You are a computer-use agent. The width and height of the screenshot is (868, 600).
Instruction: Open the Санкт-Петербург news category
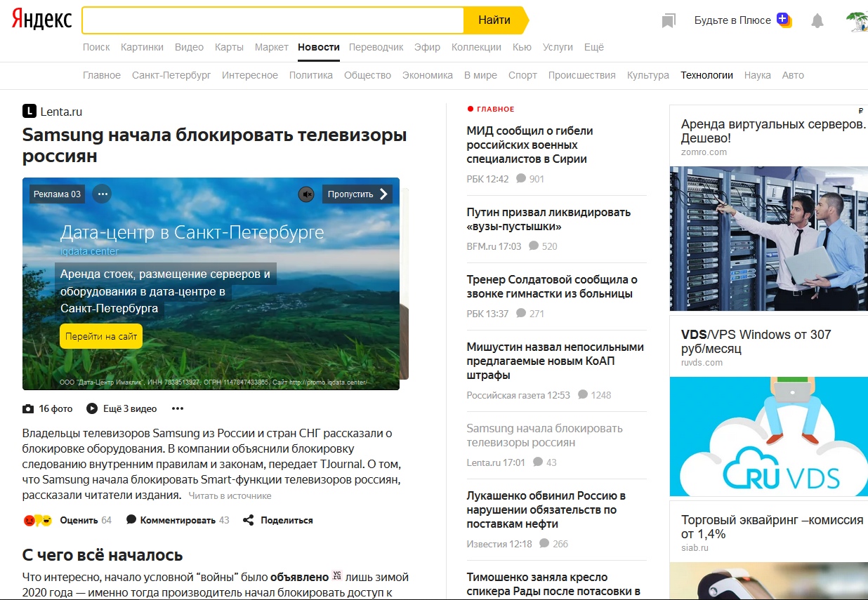tap(171, 75)
